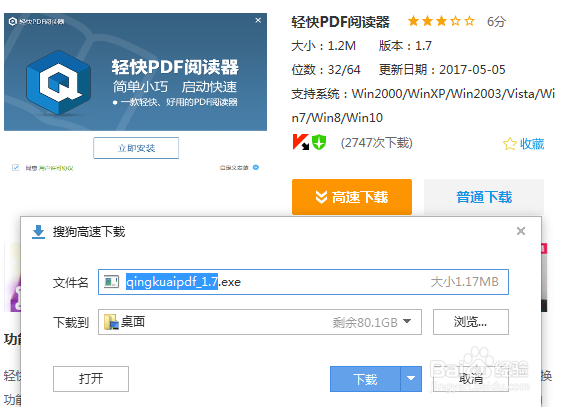Click the 更新日期：2017-05-05 text
Screen dimensions: 561x407
tap(442, 69)
